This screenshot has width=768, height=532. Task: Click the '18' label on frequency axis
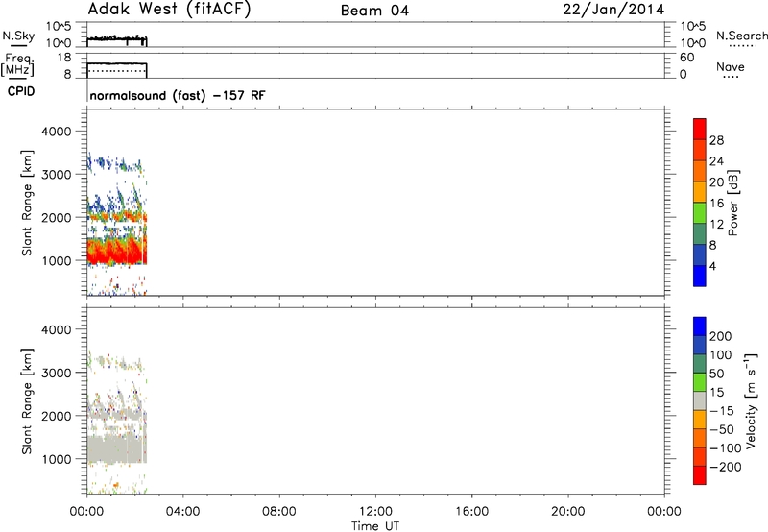[64, 58]
